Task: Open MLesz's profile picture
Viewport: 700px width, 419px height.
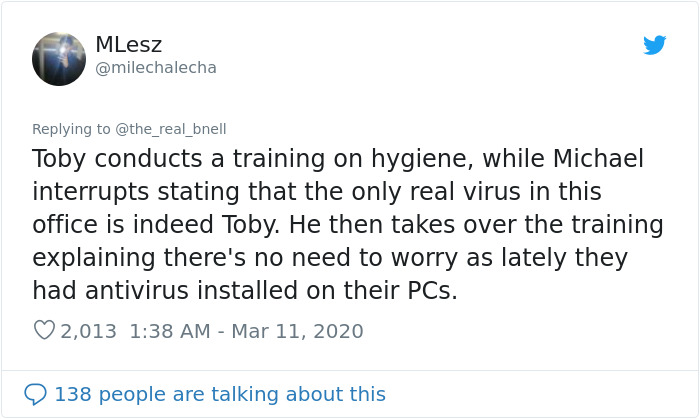Action: [59, 59]
